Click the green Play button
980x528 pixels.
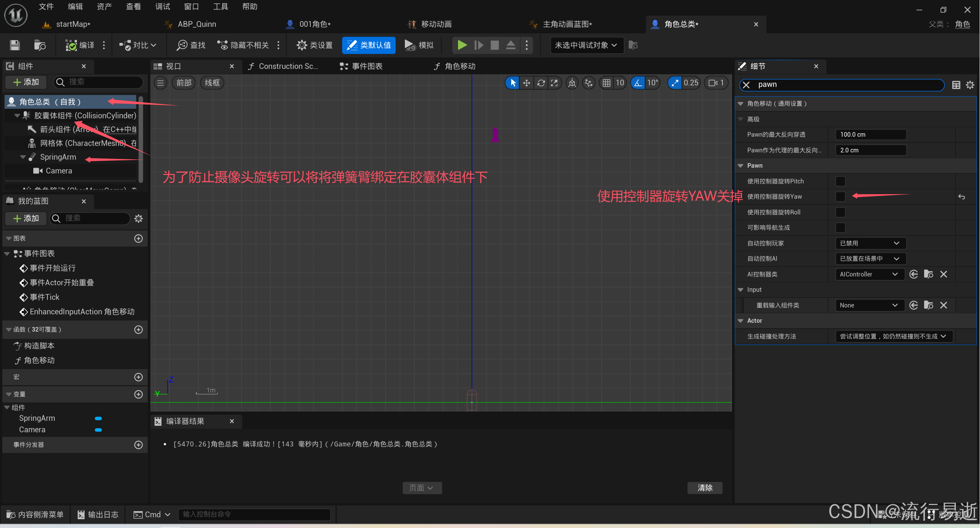point(462,45)
